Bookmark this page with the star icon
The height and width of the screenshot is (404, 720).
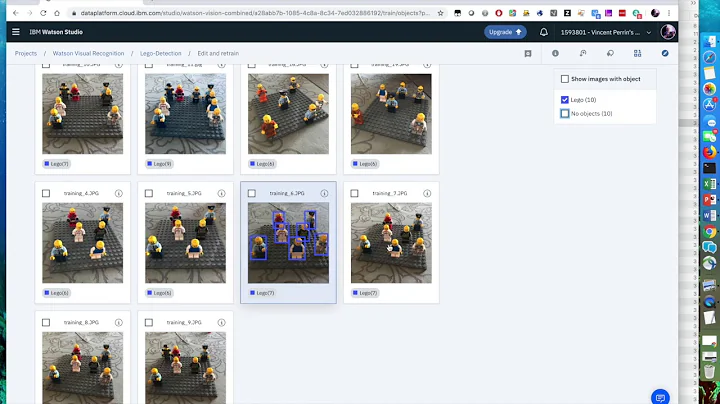440,13
